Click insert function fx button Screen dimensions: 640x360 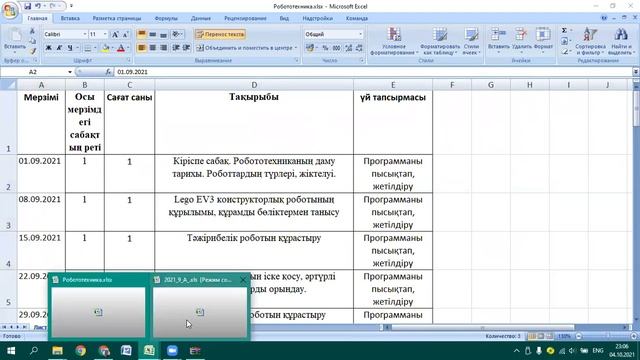(108, 72)
